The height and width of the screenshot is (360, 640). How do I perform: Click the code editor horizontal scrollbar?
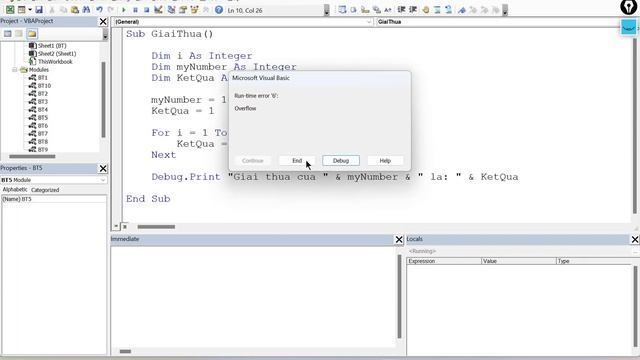156,227
